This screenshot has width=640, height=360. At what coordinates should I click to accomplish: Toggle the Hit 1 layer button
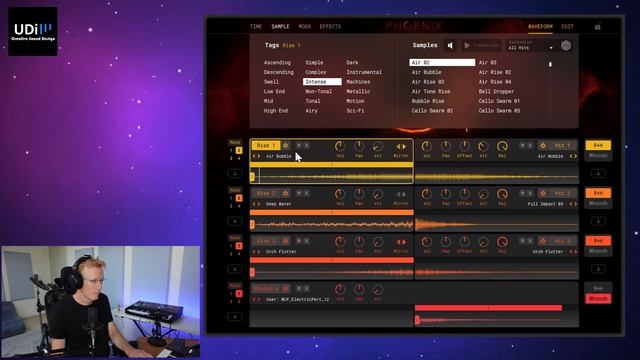pos(562,146)
